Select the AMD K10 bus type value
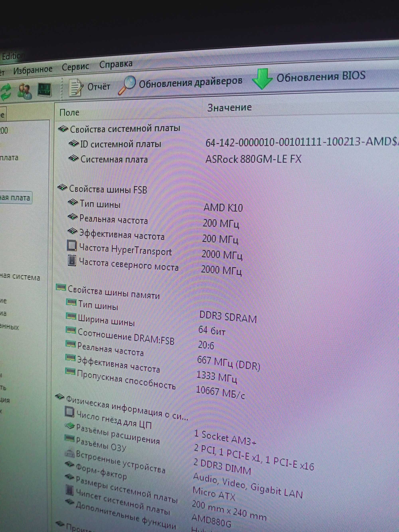Image resolution: width=399 pixels, height=532 pixels. (x=223, y=208)
